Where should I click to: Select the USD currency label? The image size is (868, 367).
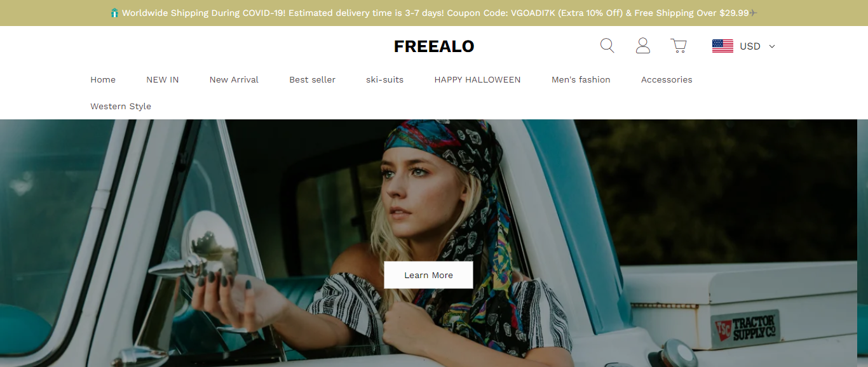click(750, 46)
